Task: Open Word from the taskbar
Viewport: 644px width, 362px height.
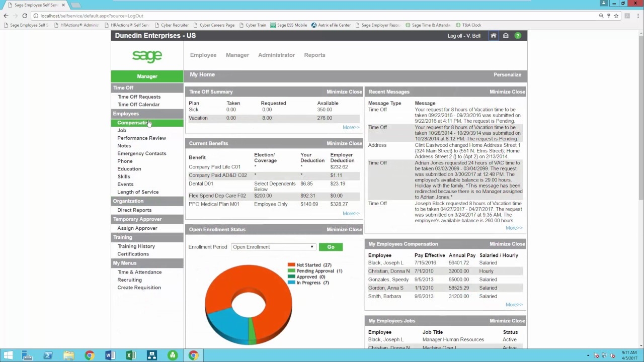Action: [x=110, y=355]
